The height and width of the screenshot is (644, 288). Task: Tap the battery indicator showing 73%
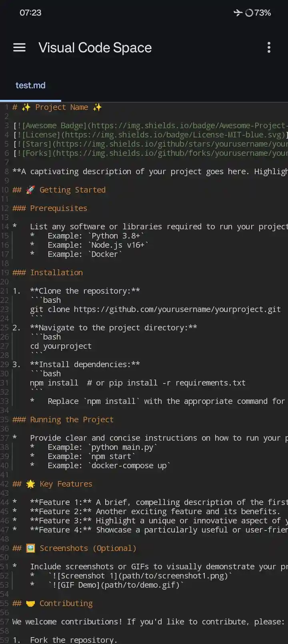pos(258,12)
